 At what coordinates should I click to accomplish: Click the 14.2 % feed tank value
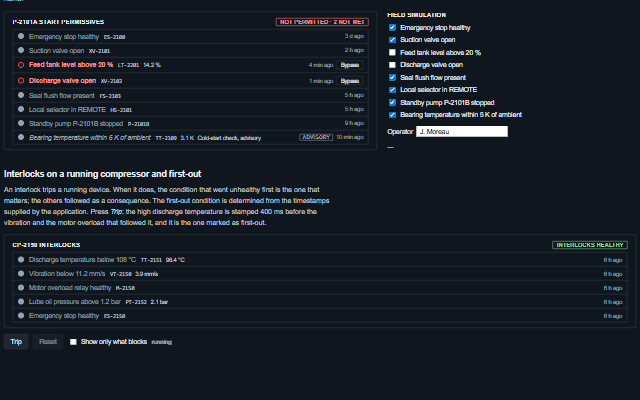(x=152, y=65)
